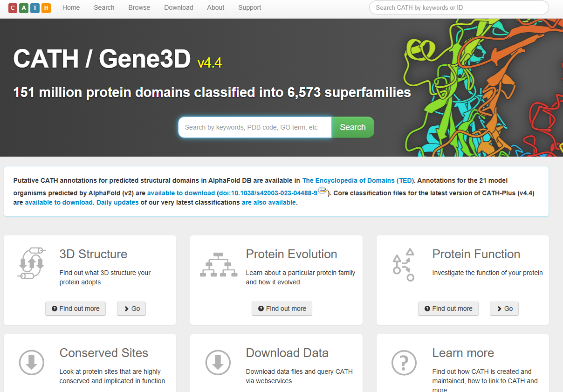This screenshot has height=392, width=563.
Task: Click the Protein Evolution card title
Action: pyautogui.click(x=291, y=254)
